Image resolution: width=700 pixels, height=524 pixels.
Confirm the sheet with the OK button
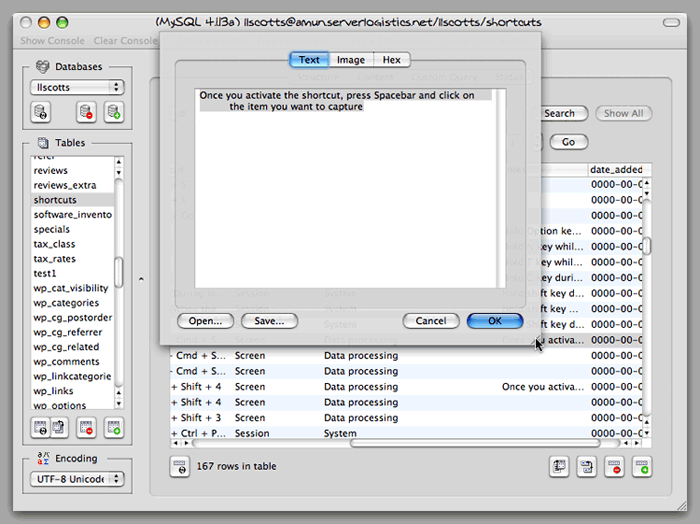pyautogui.click(x=495, y=321)
